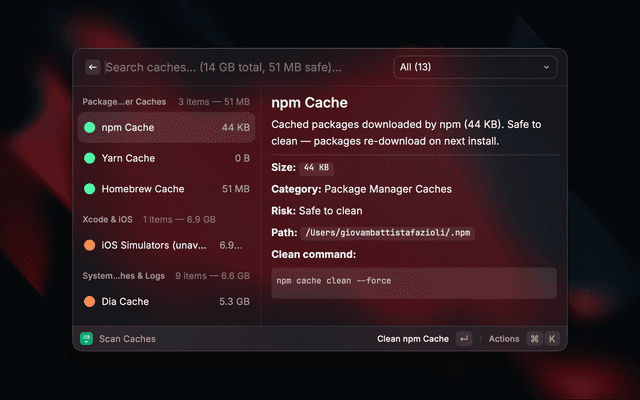Select the iOS Simulators row

[166, 245]
